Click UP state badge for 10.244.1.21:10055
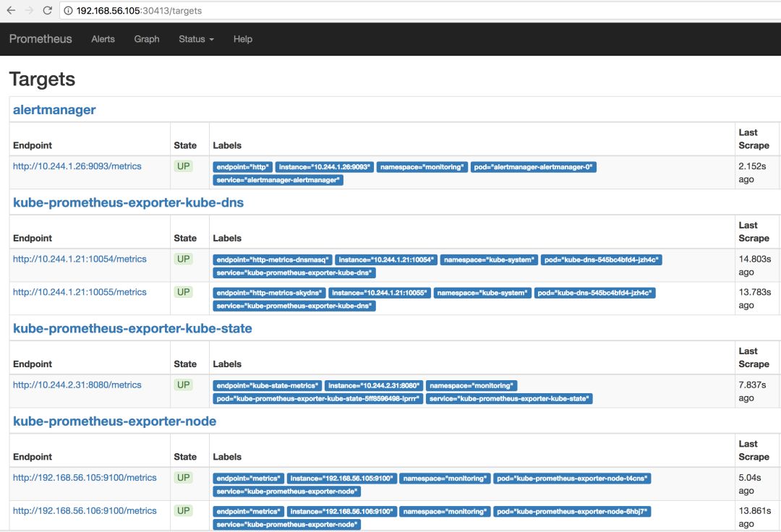The height and width of the screenshot is (532, 781). point(183,292)
